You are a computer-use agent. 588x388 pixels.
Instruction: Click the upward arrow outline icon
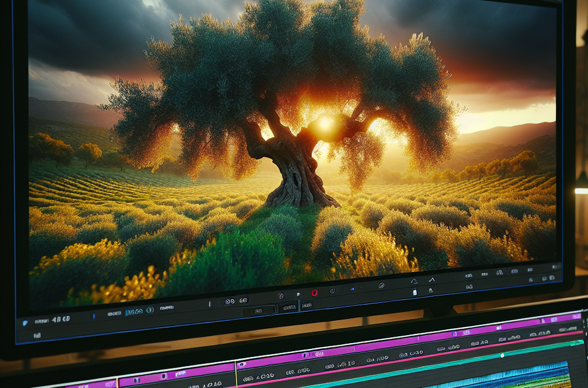pyautogui.click(x=414, y=282)
